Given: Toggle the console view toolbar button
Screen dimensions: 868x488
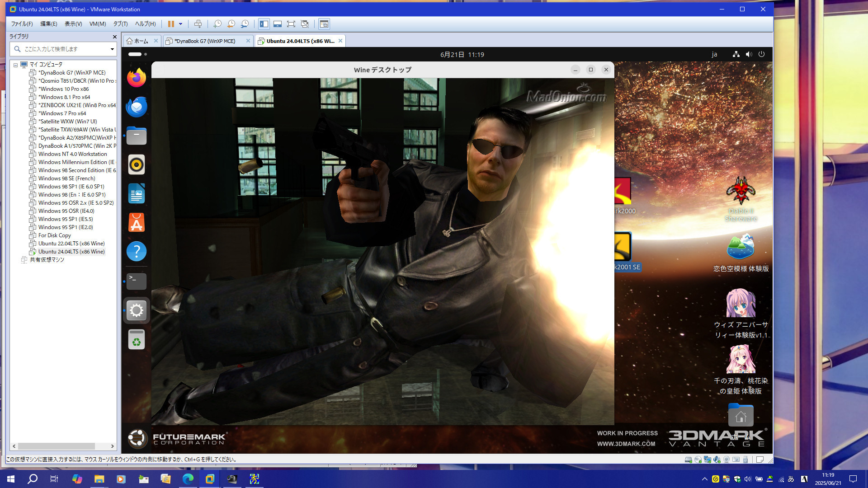Looking at the screenshot, I should (x=324, y=24).
